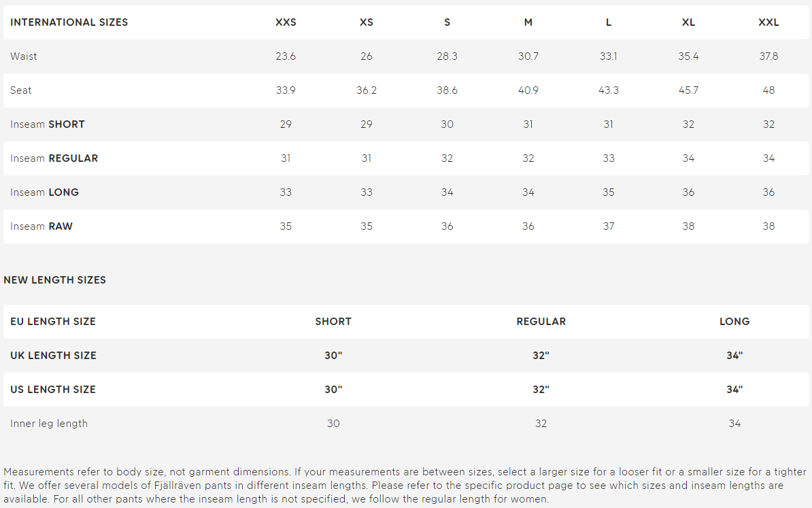Select the XXL column header

tap(768, 22)
